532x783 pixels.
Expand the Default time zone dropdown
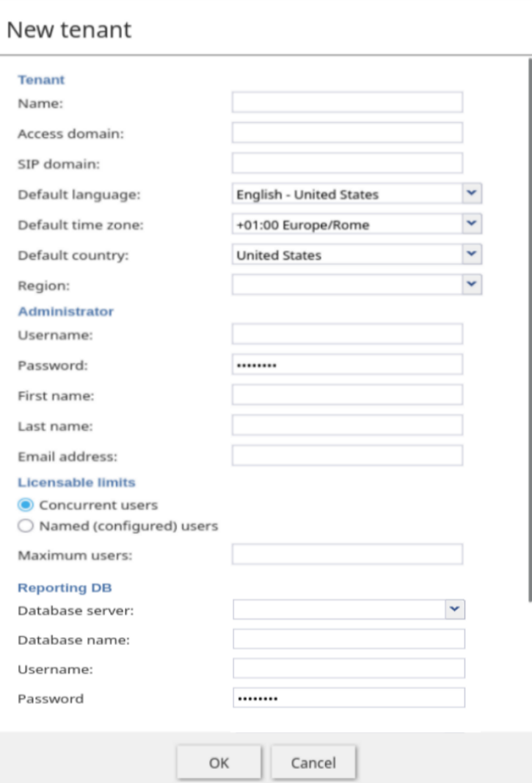(473, 225)
